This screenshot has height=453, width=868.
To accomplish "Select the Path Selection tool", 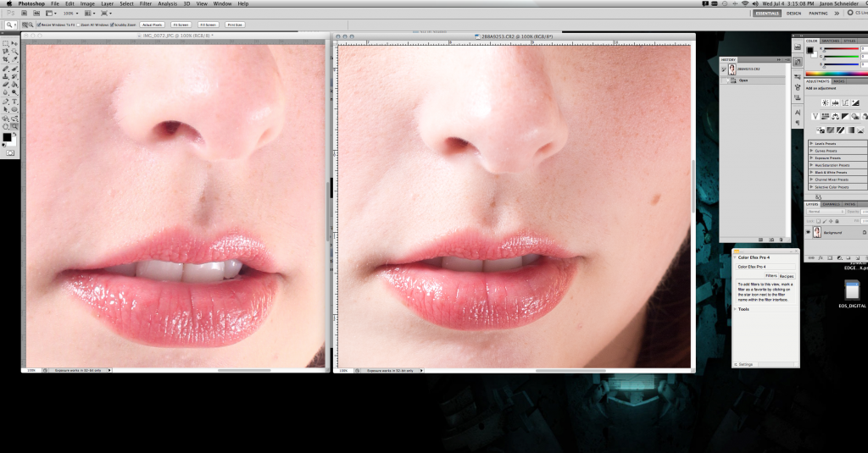I will click(6, 109).
